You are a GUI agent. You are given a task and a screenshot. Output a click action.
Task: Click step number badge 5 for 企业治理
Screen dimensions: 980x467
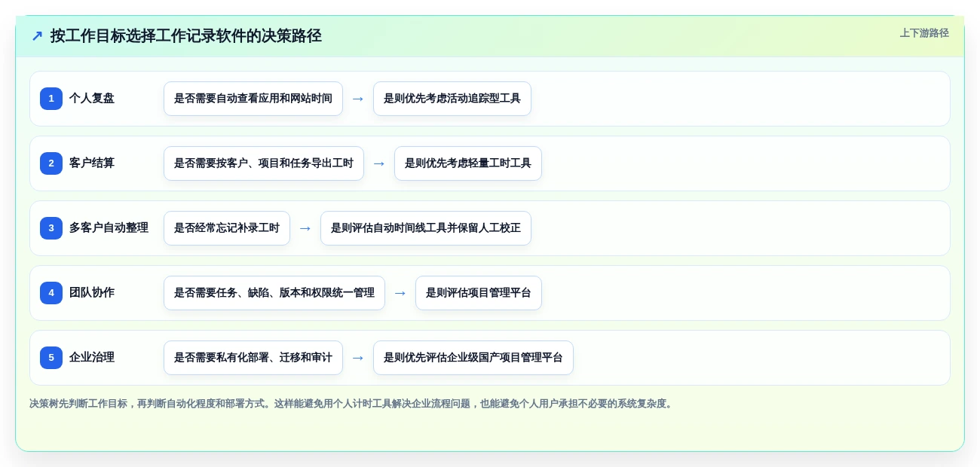tap(51, 358)
